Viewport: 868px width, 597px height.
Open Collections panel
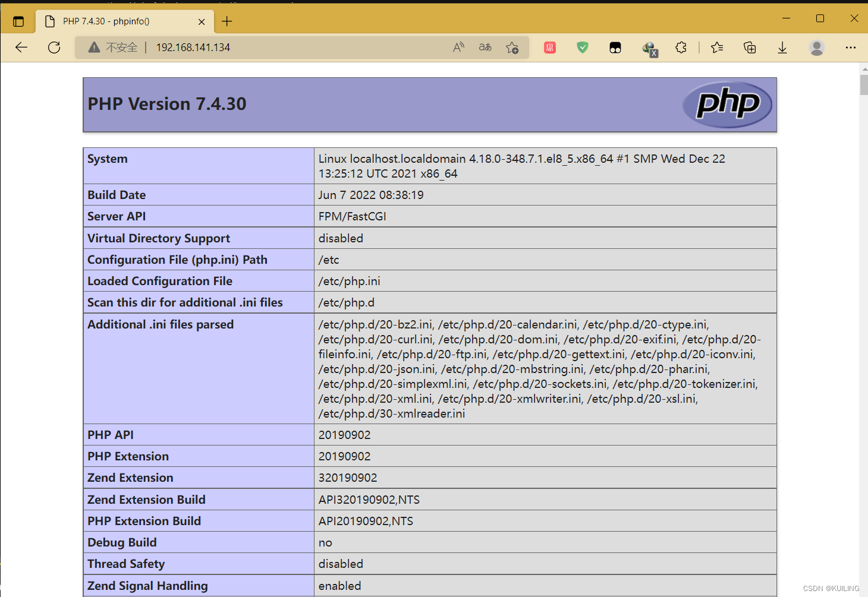coord(750,48)
